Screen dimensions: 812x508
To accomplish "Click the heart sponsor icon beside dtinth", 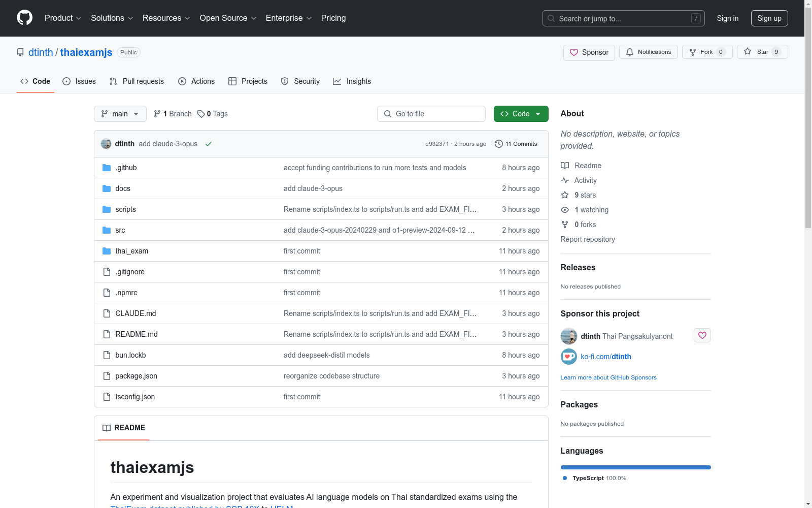I will (x=702, y=335).
